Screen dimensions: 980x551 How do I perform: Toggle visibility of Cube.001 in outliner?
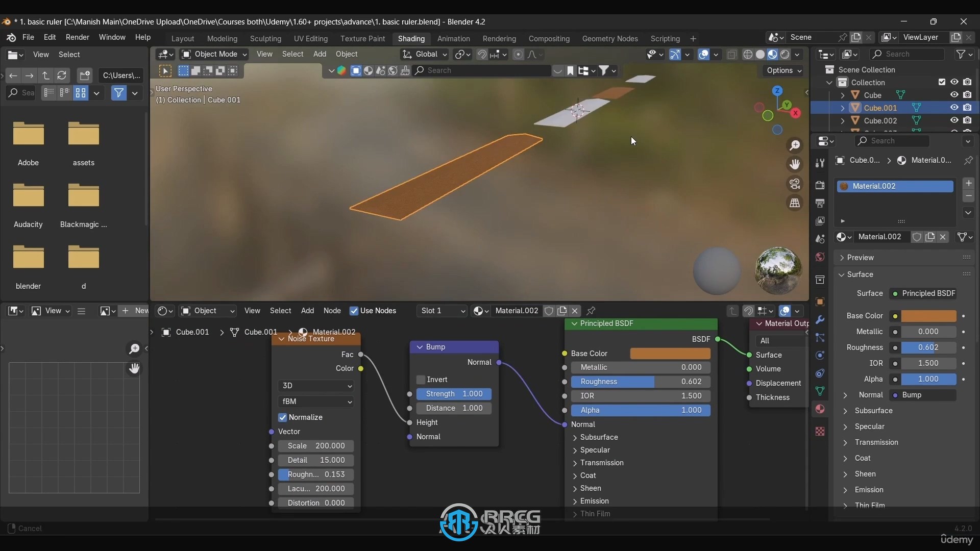point(954,108)
